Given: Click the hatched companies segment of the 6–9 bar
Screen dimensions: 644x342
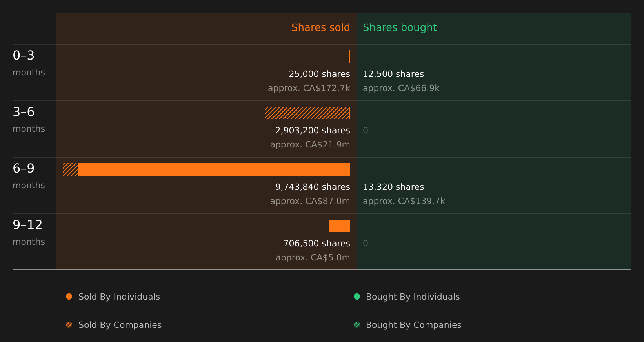Looking at the screenshot, I should point(71,169).
